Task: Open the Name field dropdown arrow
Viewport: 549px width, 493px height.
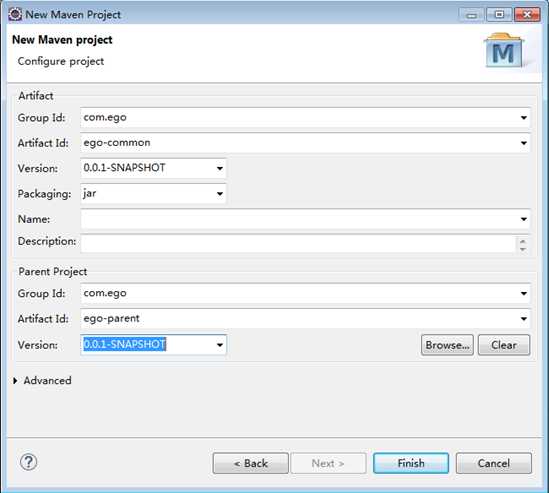Action: [x=523, y=219]
